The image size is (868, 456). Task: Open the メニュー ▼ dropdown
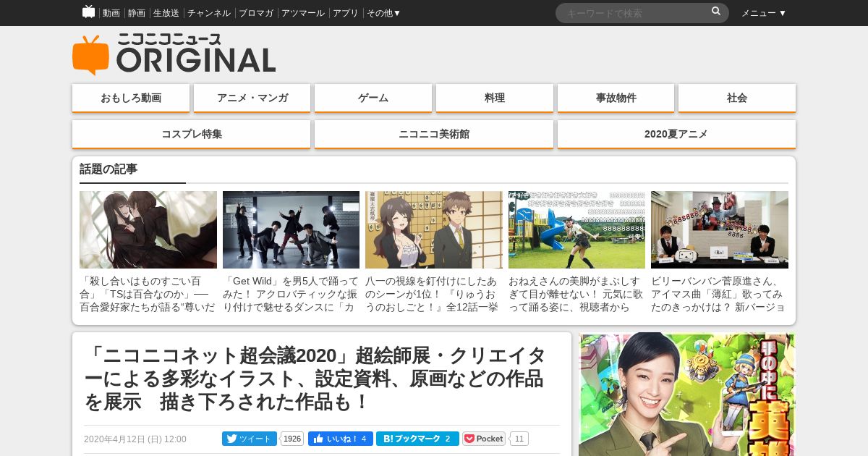click(764, 13)
